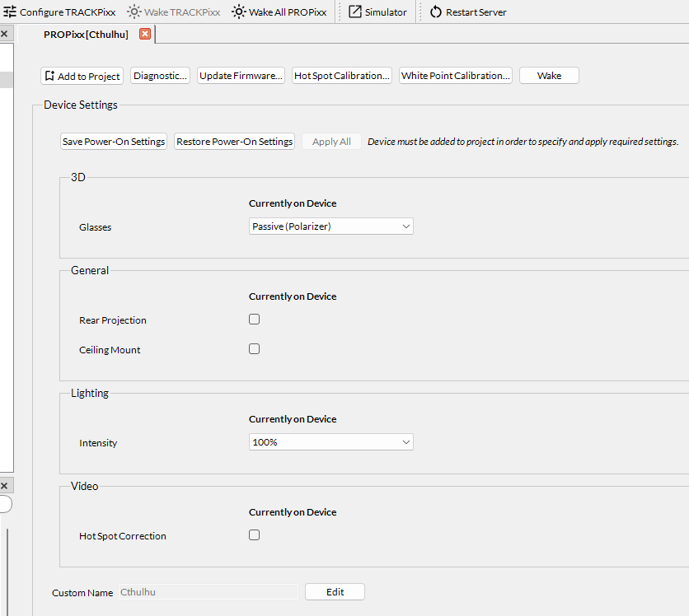Click the Custom Name text field
The image size is (689, 616).
(x=208, y=592)
